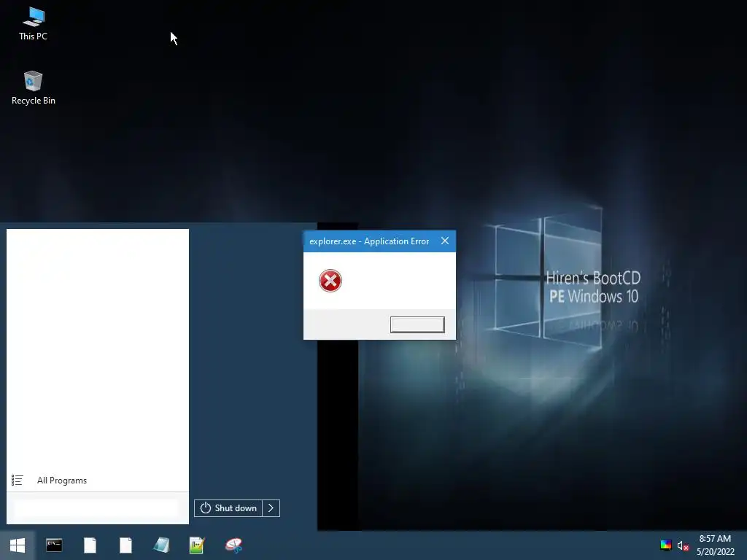Open All Programs in the Start menu
747x560 pixels.
[x=62, y=481]
